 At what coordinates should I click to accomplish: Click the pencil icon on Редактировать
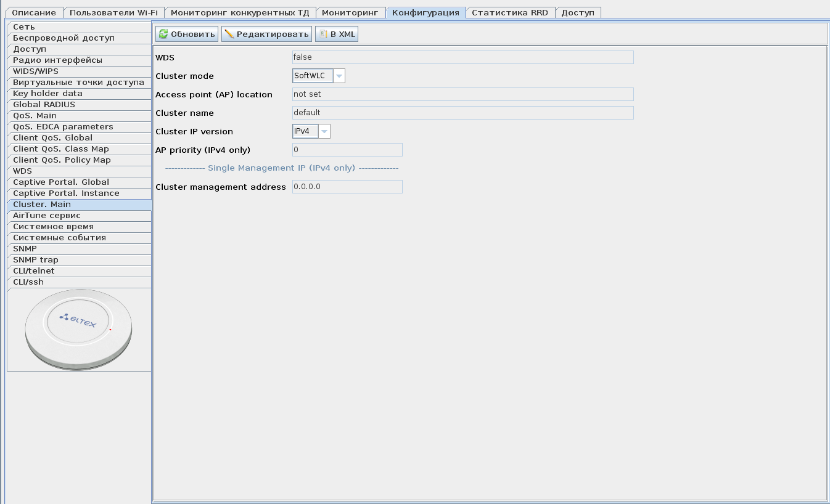tap(229, 35)
